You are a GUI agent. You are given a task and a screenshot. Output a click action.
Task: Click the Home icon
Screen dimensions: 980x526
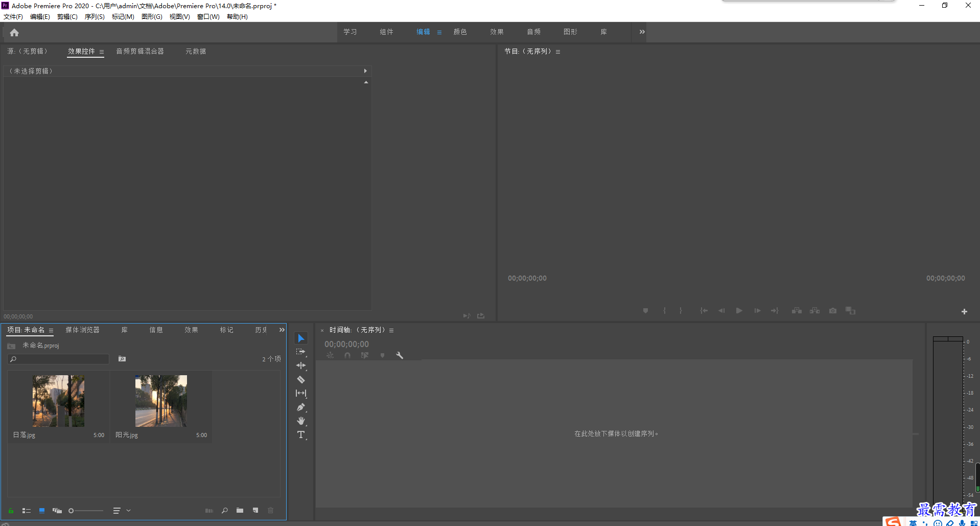(x=14, y=33)
